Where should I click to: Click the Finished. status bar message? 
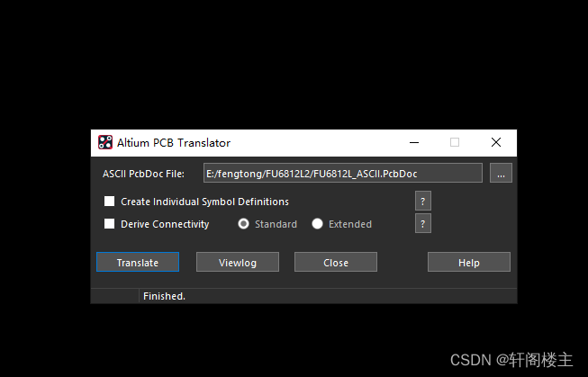coord(164,296)
